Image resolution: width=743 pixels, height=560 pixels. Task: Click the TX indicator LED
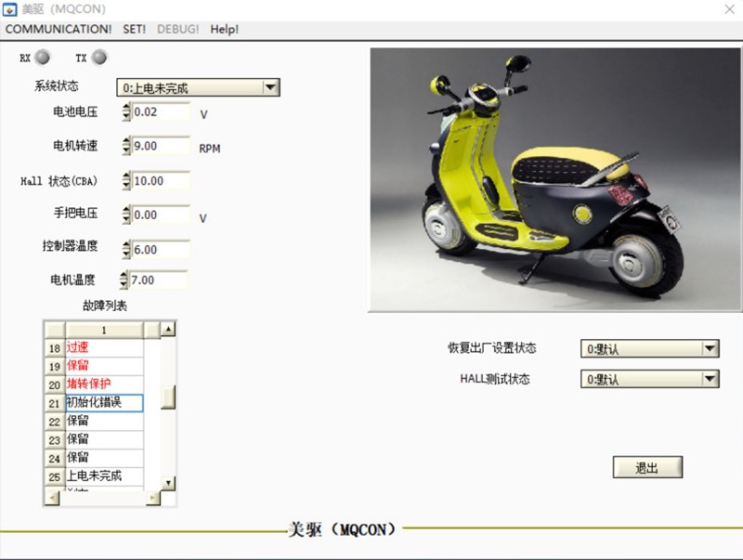click(x=99, y=58)
